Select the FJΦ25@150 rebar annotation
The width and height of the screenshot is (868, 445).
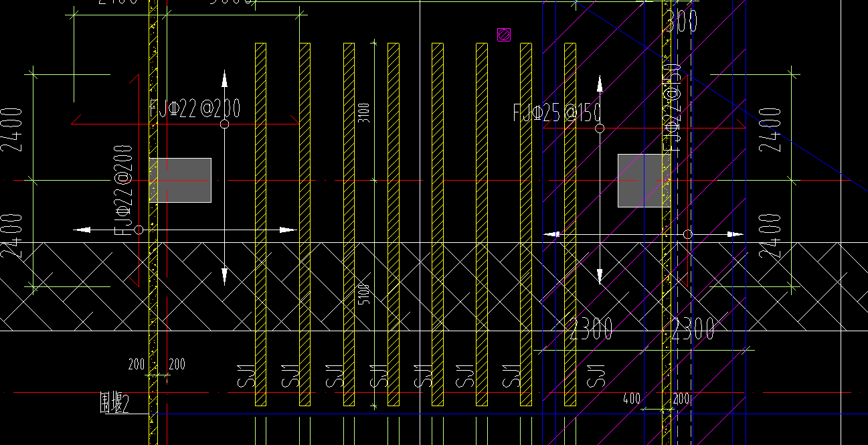tap(557, 112)
